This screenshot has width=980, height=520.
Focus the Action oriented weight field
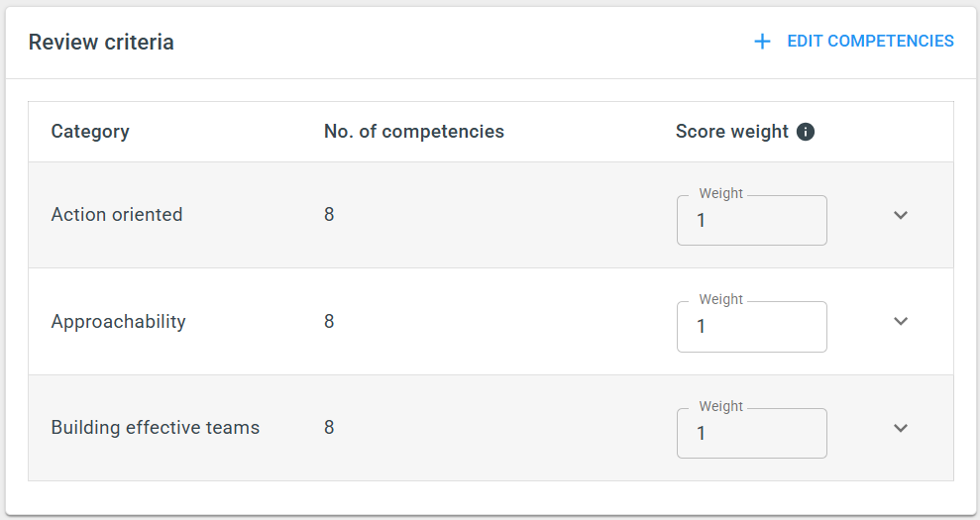coord(752,220)
